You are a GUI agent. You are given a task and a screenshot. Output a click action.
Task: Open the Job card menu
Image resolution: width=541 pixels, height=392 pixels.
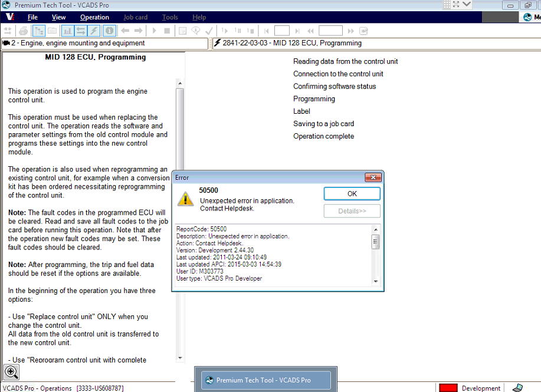pyautogui.click(x=135, y=17)
